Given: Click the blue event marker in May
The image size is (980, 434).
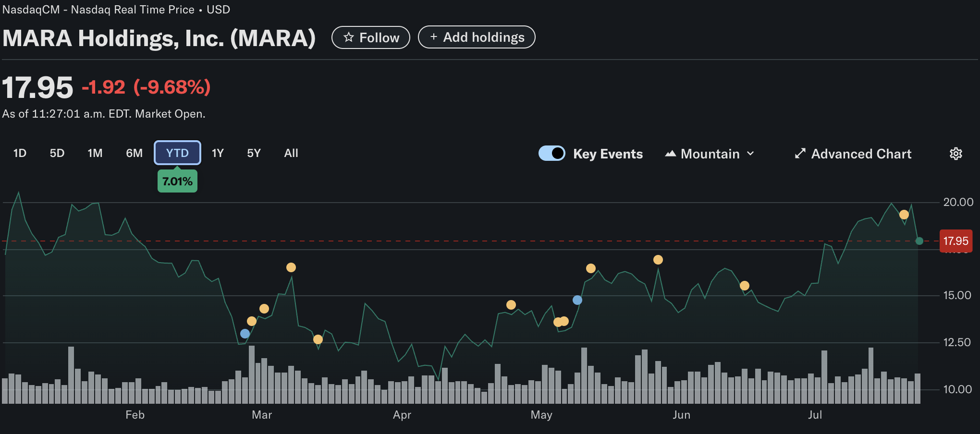Looking at the screenshot, I should [x=577, y=300].
